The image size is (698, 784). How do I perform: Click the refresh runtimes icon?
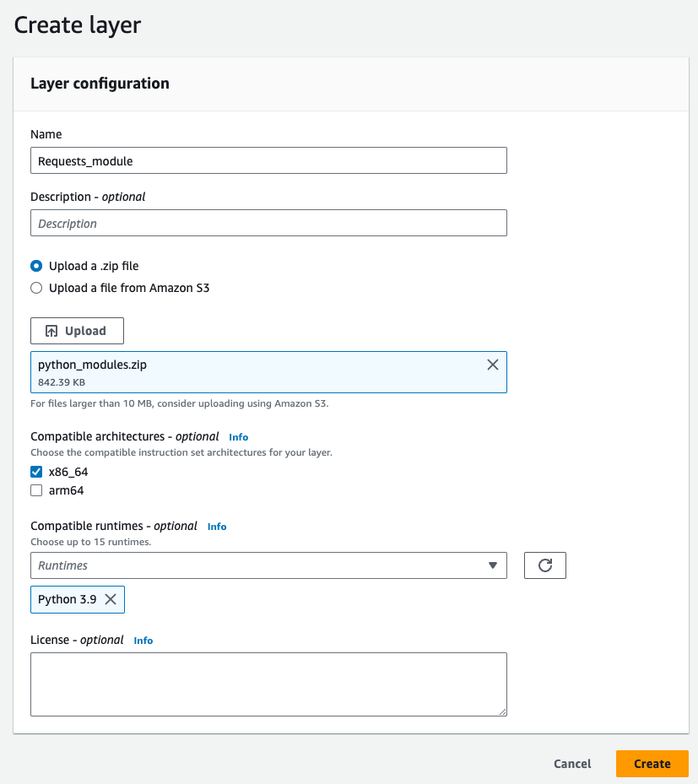[x=545, y=565]
